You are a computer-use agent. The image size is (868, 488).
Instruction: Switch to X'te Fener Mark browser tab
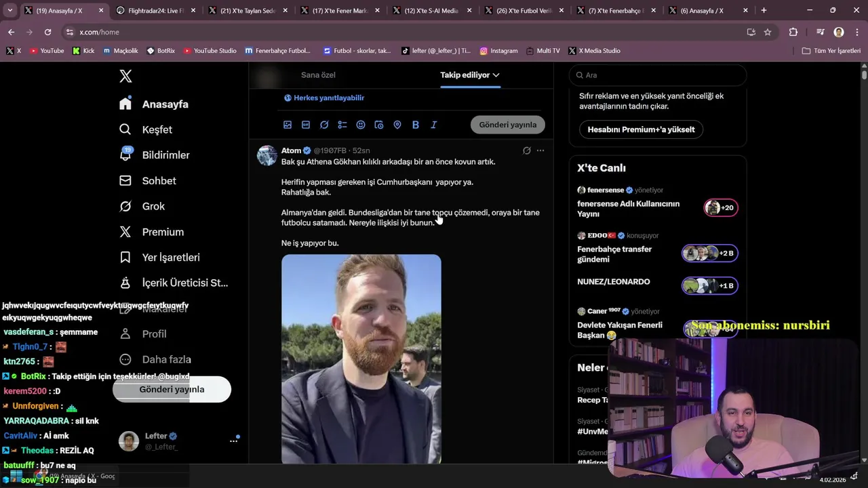(x=339, y=10)
